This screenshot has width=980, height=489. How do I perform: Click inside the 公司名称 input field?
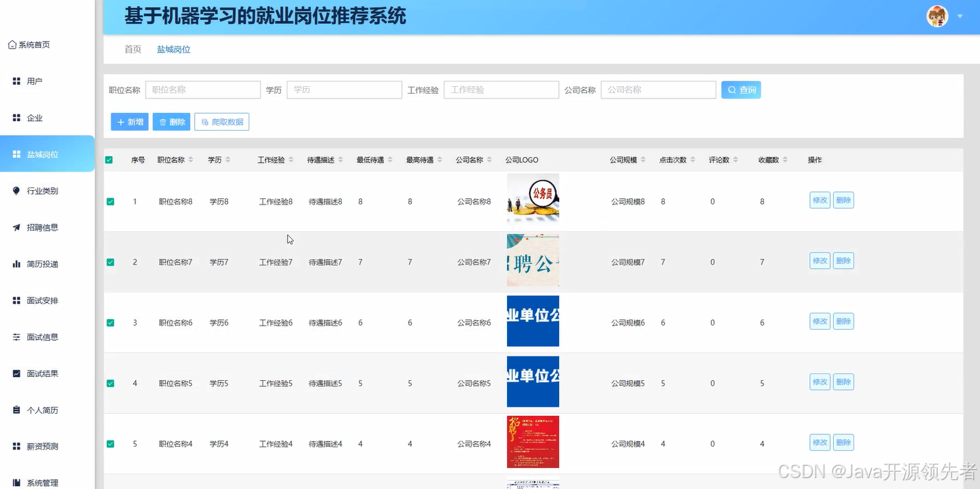coord(657,90)
